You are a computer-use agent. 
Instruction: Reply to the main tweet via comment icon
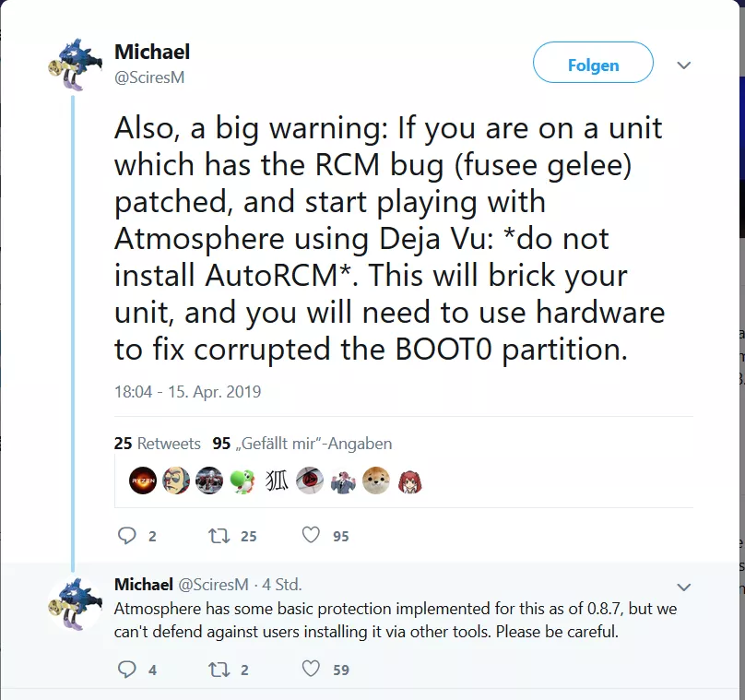tap(126, 536)
